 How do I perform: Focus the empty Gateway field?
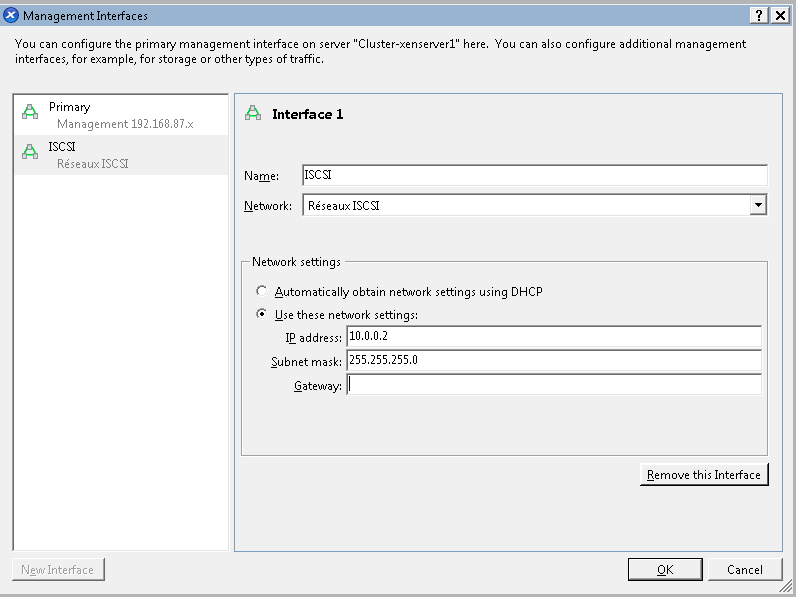pos(553,385)
